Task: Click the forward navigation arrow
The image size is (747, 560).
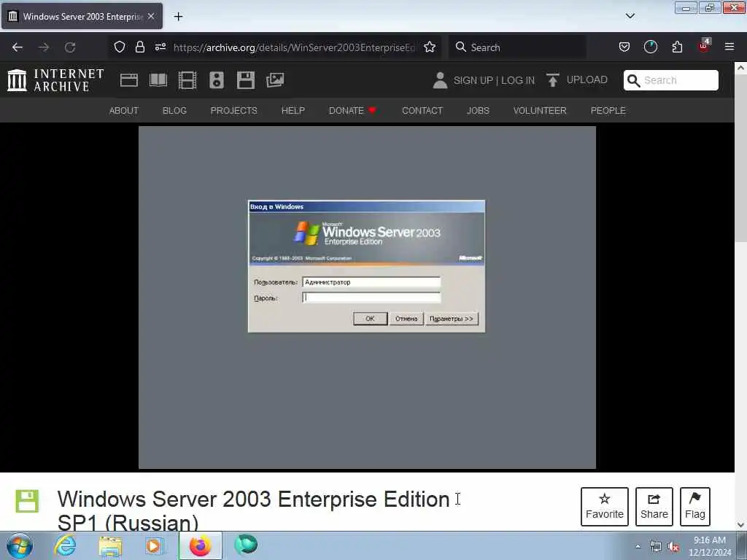Action: click(44, 47)
